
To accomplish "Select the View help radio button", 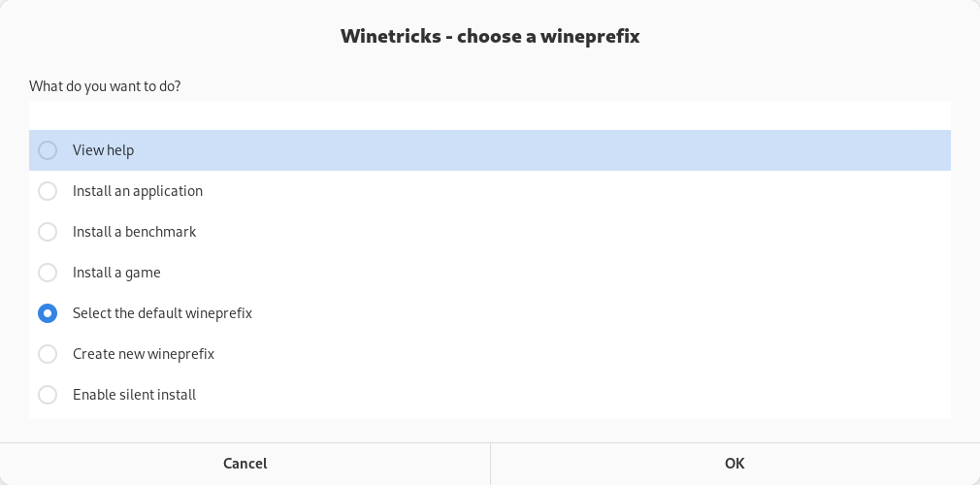I will 48,150.
